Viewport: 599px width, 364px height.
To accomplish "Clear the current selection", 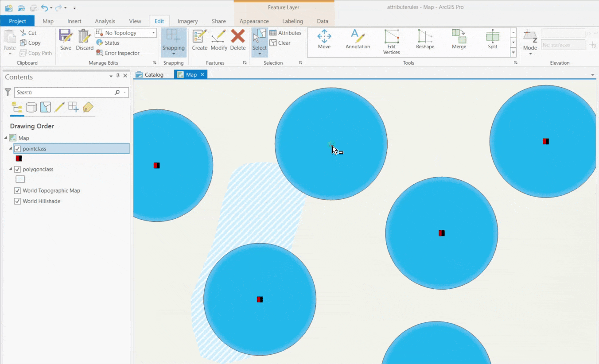I will (x=280, y=43).
